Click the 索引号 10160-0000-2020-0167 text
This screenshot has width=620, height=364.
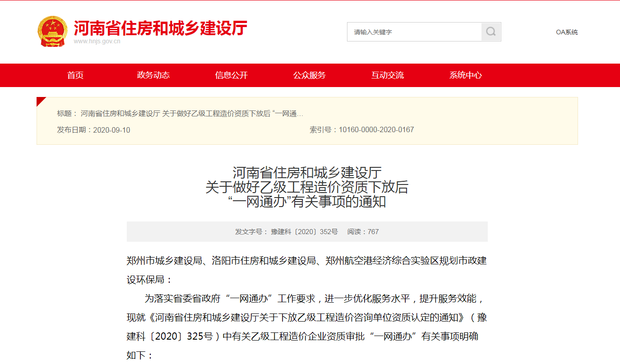361,130
